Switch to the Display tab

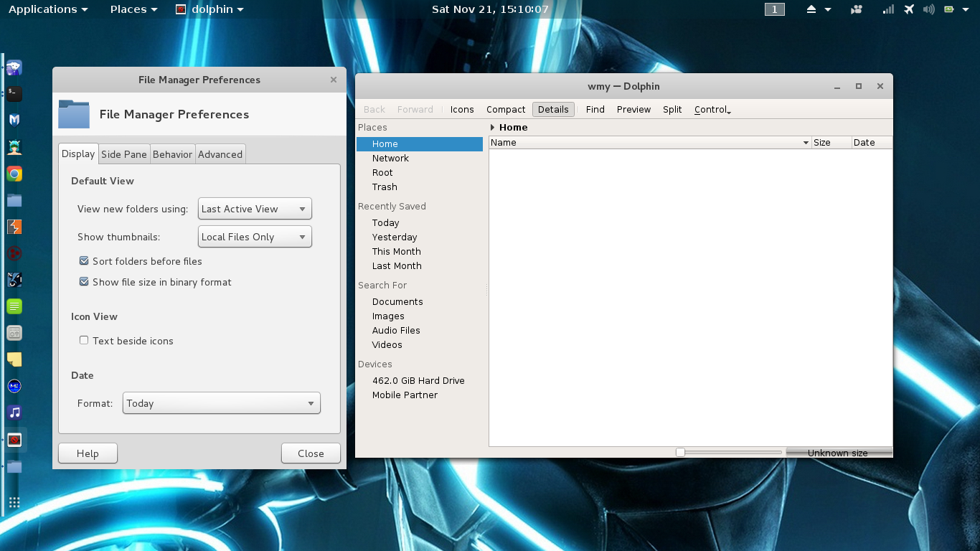pos(78,154)
